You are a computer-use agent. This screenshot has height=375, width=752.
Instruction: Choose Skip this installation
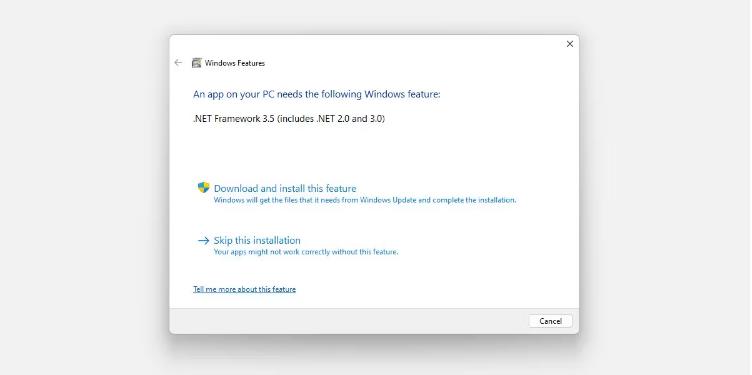pyautogui.click(x=257, y=241)
